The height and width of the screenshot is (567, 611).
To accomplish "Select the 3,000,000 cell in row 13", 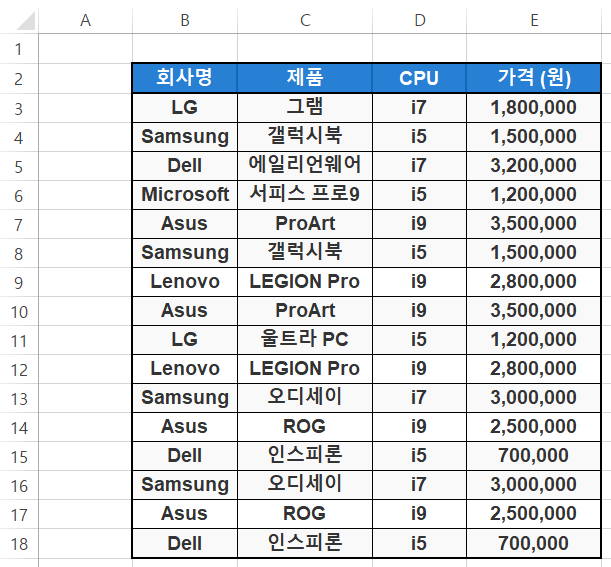I will 534,398.
